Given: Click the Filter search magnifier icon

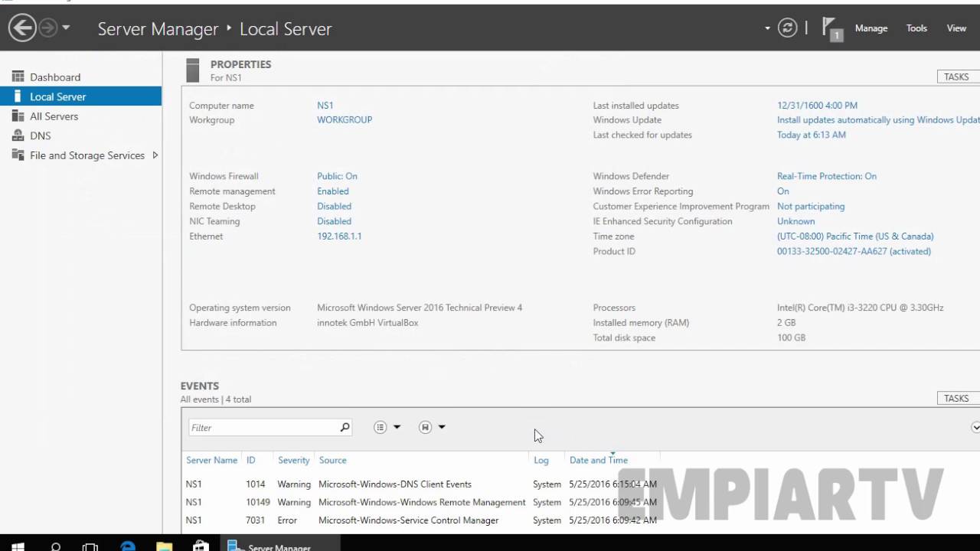Looking at the screenshot, I should (x=345, y=428).
